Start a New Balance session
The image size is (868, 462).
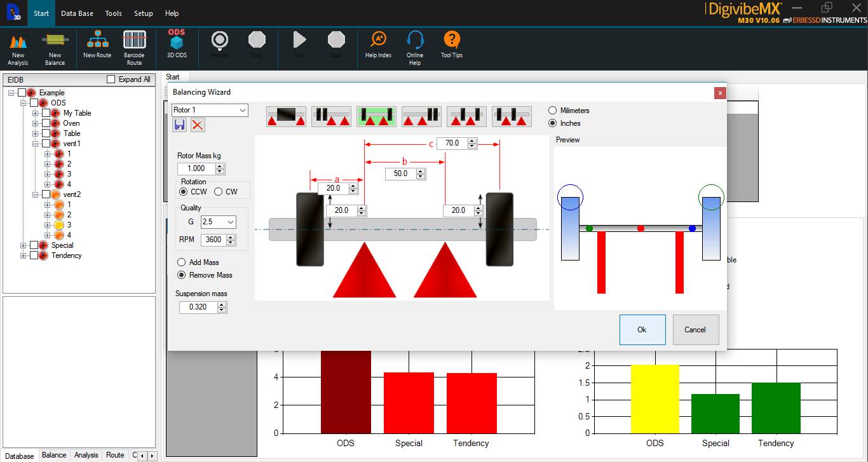(55, 44)
